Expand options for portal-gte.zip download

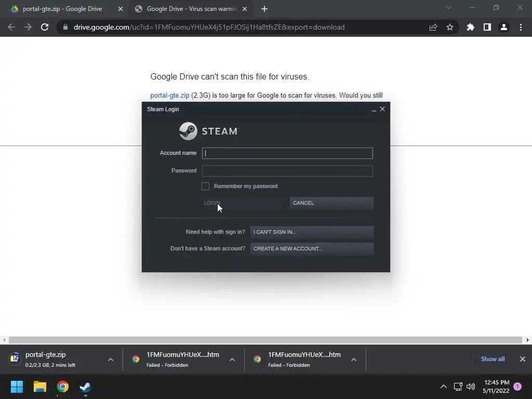pos(111,360)
